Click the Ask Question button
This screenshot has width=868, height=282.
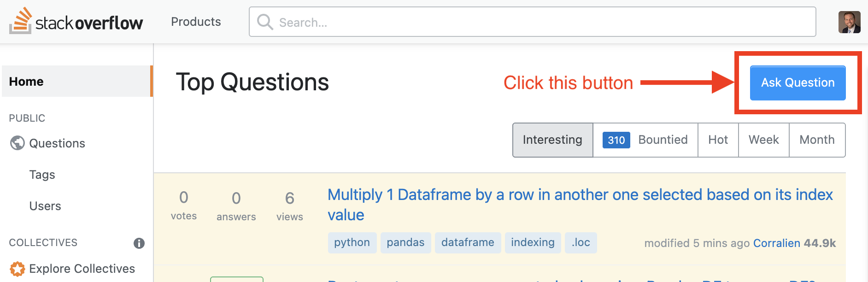pyautogui.click(x=798, y=83)
